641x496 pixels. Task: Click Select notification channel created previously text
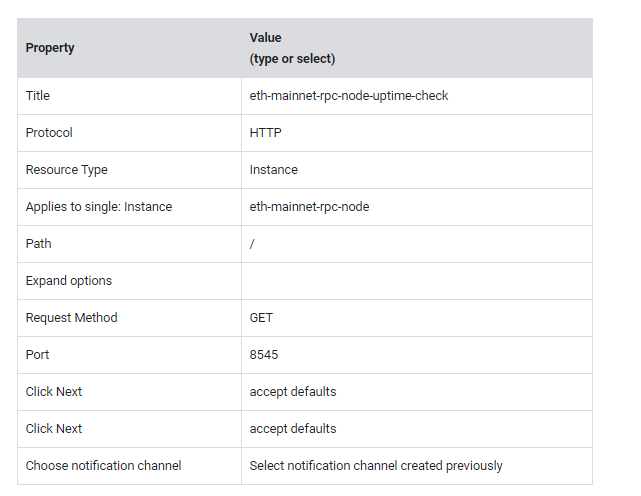[x=376, y=466]
